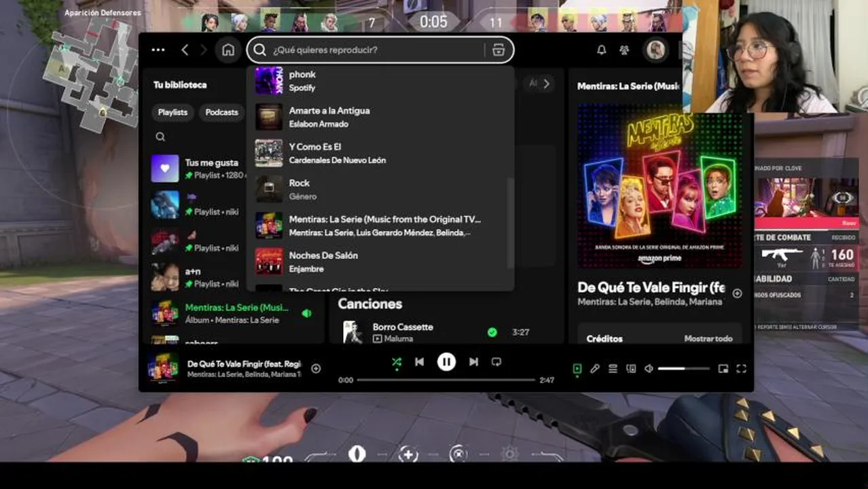Adjust the volume slider
This screenshot has width=868, height=489.
(x=683, y=369)
